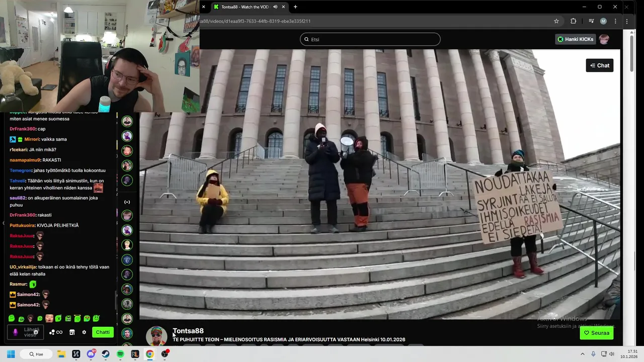Open the Tontsa88 channel name link
The width and height of the screenshot is (644, 362).
click(188, 331)
